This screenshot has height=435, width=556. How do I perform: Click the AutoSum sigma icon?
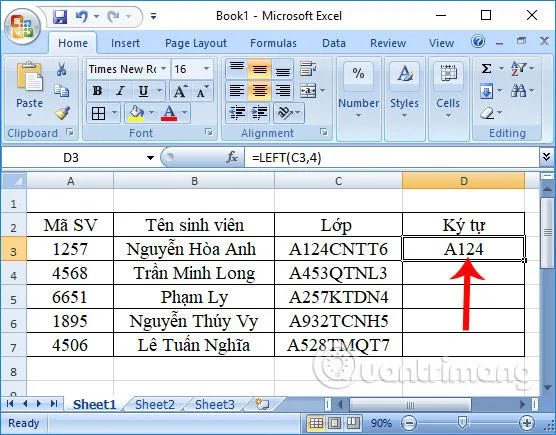click(x=486, y=68)
